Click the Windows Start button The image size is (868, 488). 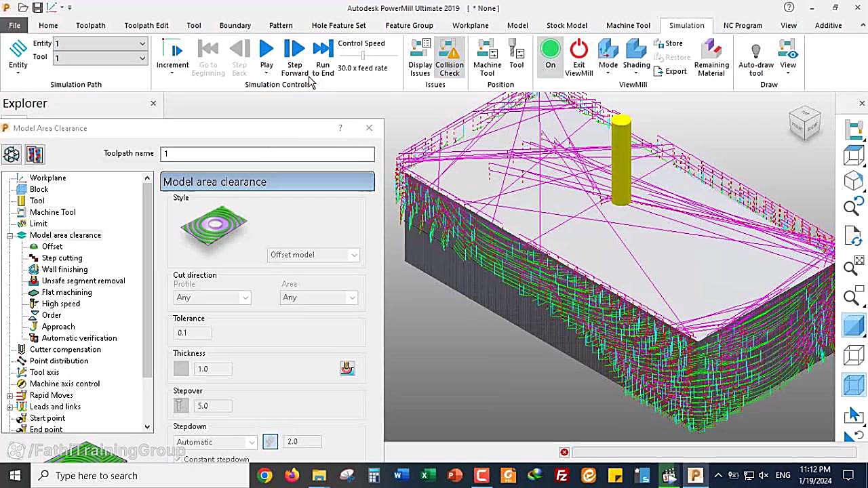tap(15, 475)
